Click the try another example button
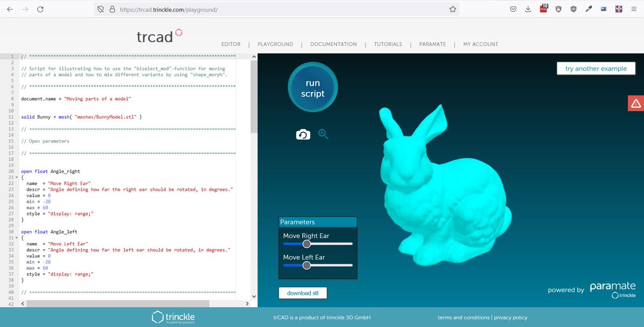Screen dimensions: 644x327 (x=596, y=69)
